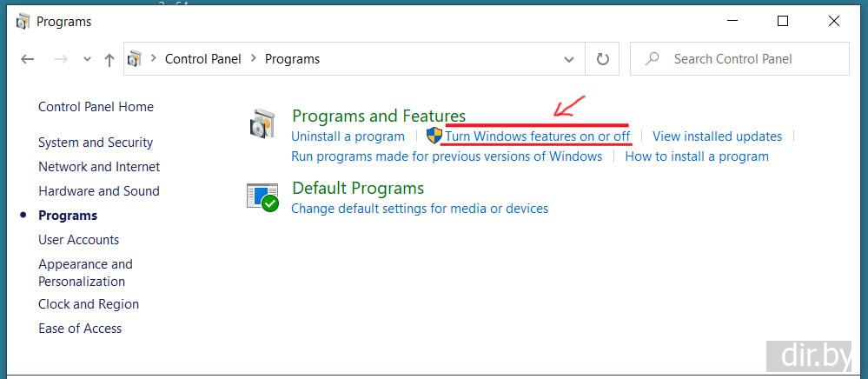
Task: Click the Control Panel icon in address bar
Action: 135,59
